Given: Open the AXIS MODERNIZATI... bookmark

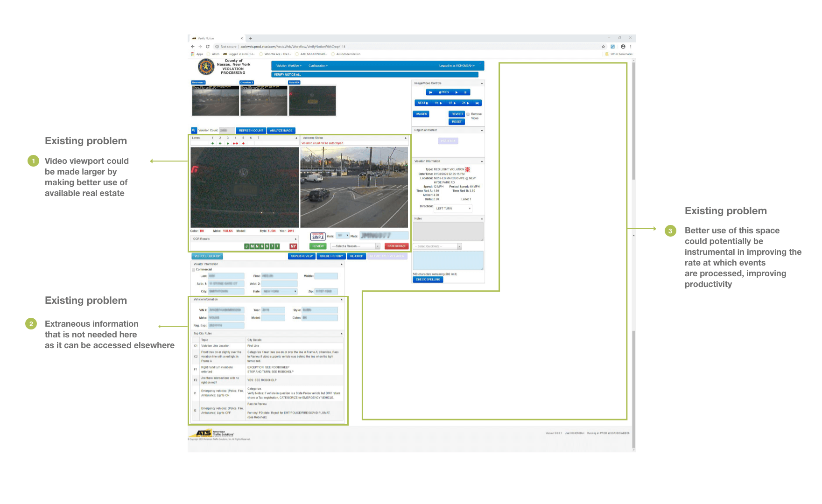Looking at the screenshot, I should click(311, 54).
